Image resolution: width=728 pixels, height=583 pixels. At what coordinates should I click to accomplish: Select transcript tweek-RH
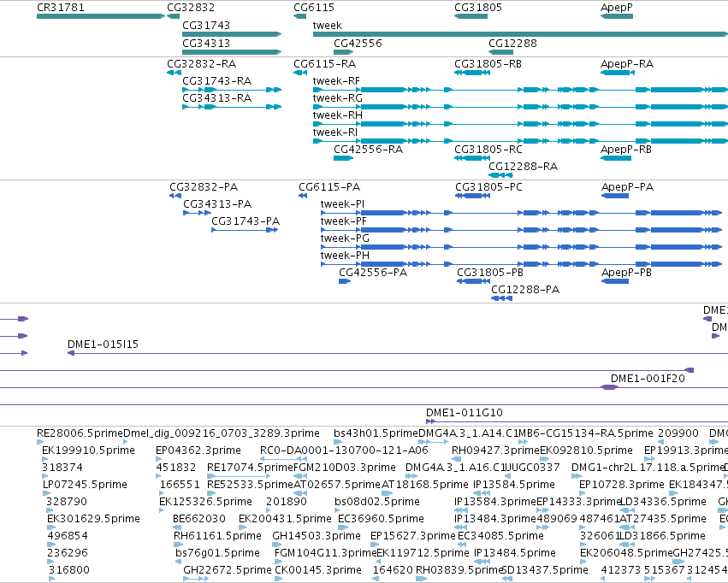[520, 124]
